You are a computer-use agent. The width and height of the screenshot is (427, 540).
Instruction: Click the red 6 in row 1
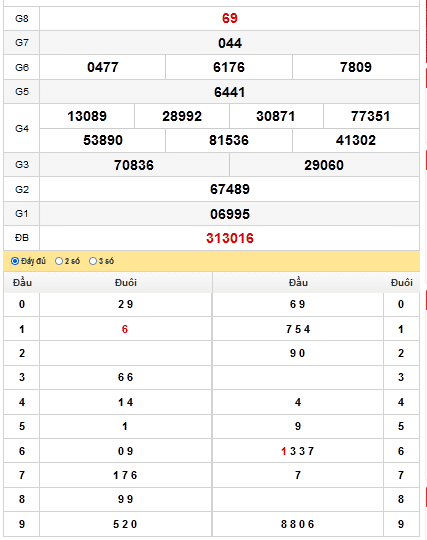125,329
